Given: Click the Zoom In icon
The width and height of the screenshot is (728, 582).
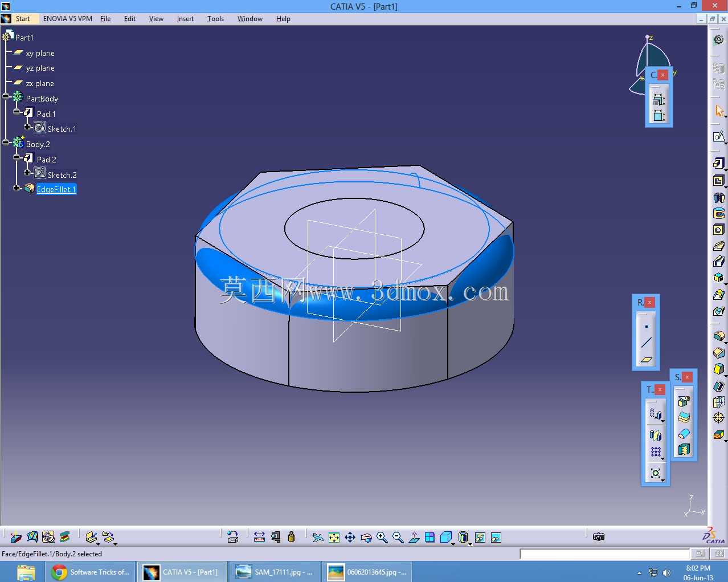Looking at the screenshot, I should tap(382, 538).
